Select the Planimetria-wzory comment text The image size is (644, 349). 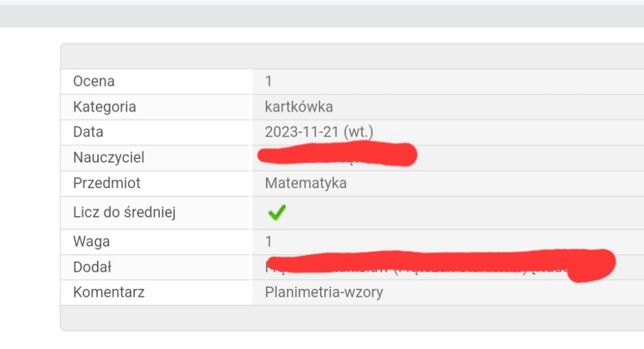pos(324,293)
